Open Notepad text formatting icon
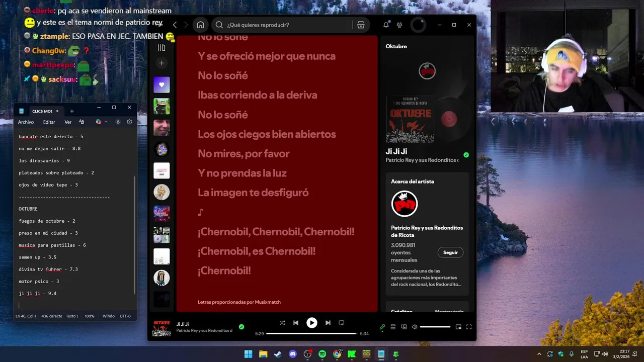This screenshot has width=644, height=362. [x=82, y=122]
